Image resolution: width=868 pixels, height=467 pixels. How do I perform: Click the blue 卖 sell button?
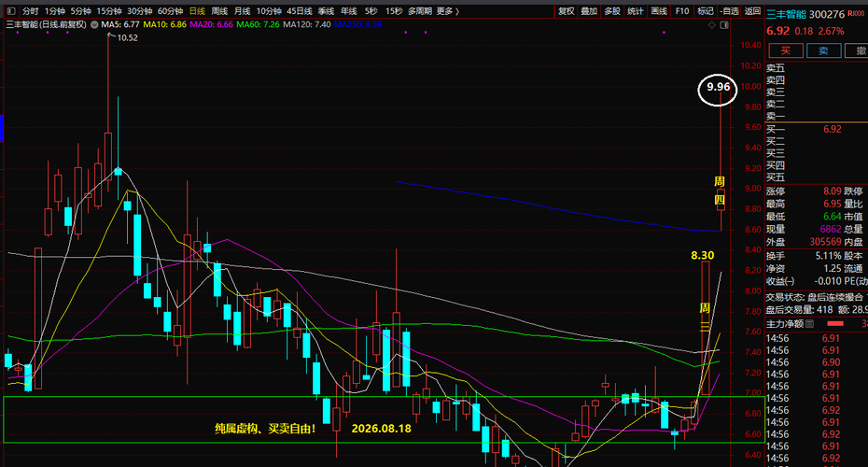pos(823,51)
